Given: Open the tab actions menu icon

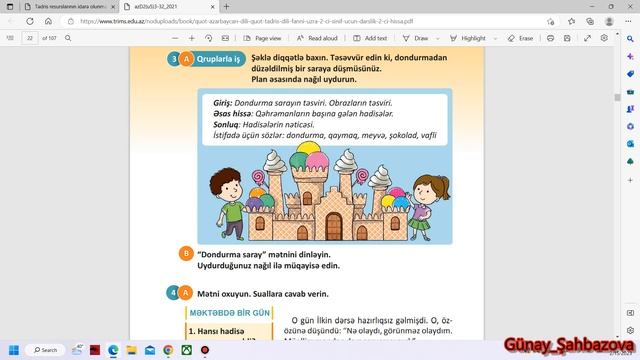Looking at the screenshot, I should click(10, 7).
